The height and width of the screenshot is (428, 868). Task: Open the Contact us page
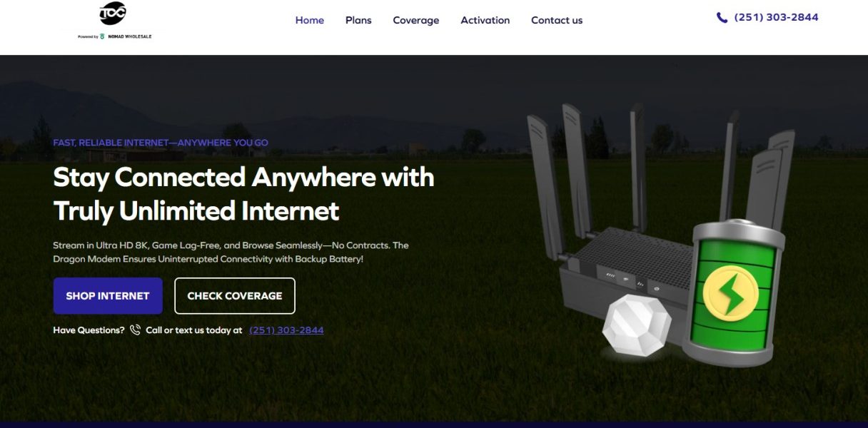[x=557, y=20]
